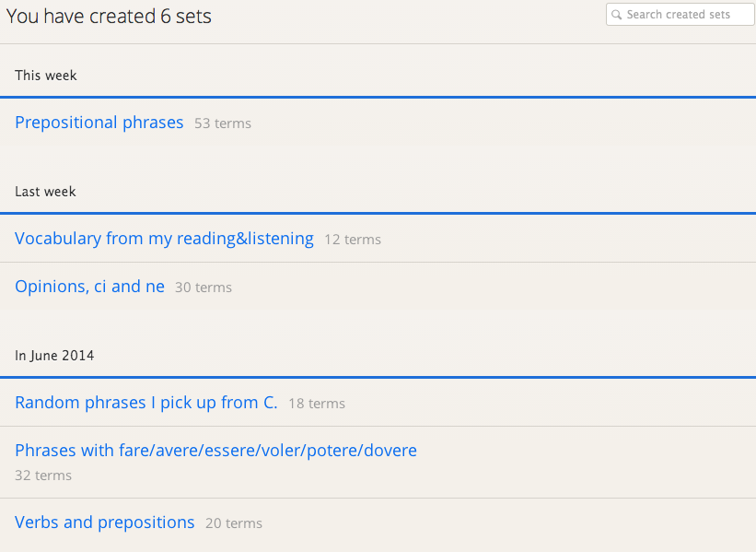
Task: Click the 18 terms count label
Action: pos(317,404)
